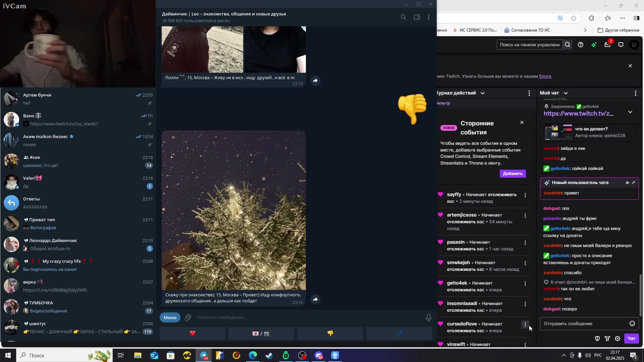
Task: Open chat with Артем бунчи
Action: [x=78, y=99]
